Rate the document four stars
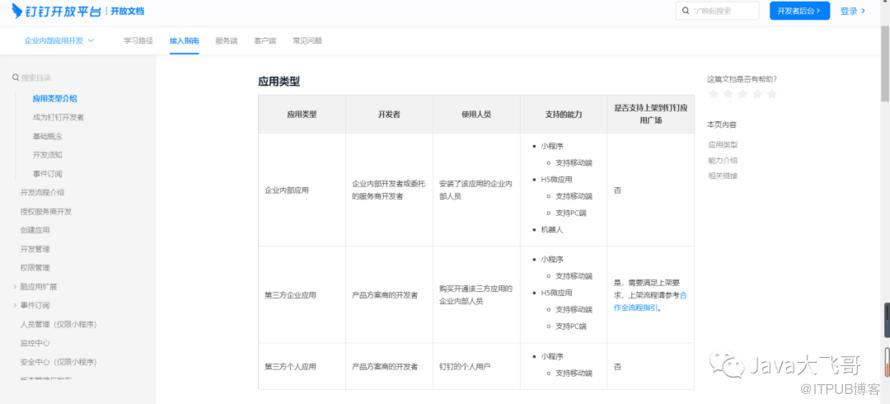The width and height of the screenshot is (890, 404). click(x=757, y=94)
